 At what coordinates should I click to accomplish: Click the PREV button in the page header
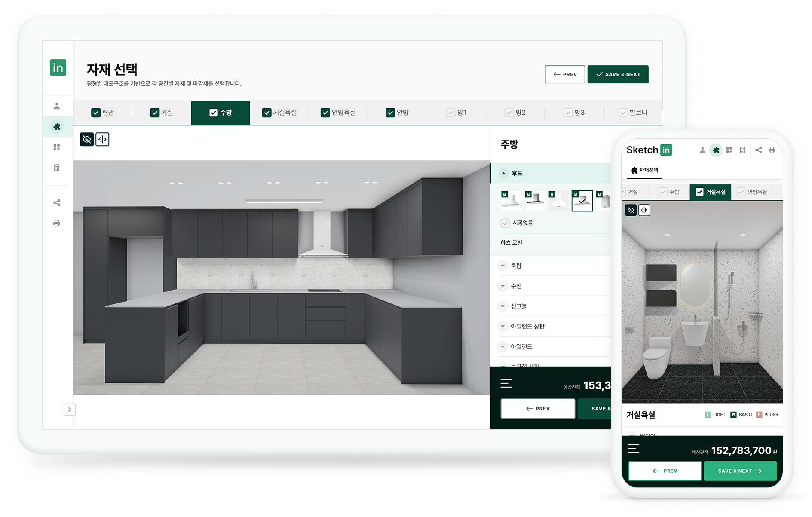(565, 74)
